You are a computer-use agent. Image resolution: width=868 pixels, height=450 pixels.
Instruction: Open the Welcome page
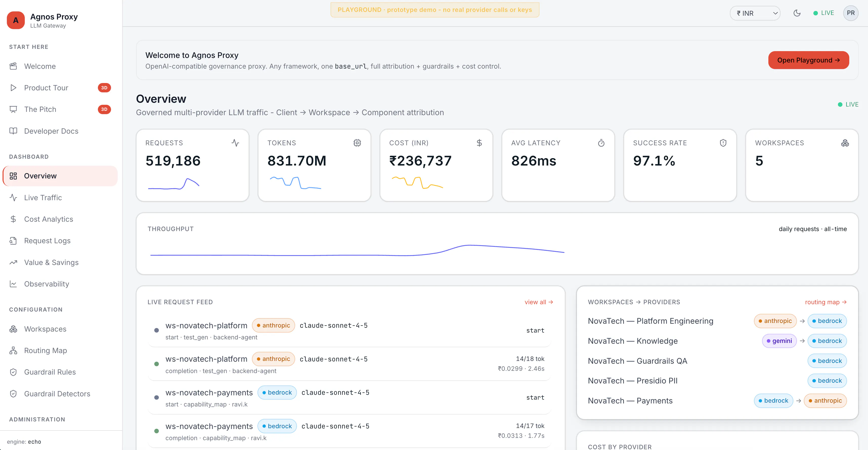(x=60, y=66)
